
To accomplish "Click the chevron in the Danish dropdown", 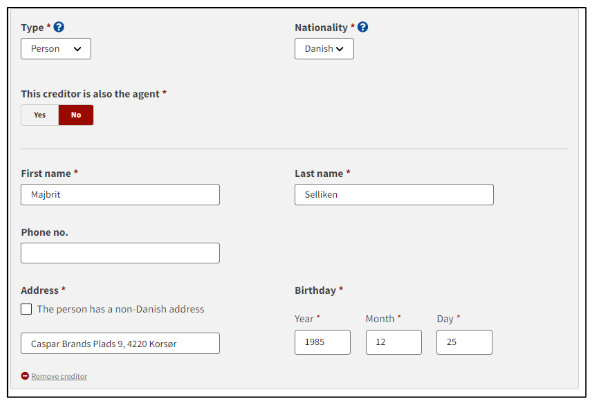I will coord(339,49).
